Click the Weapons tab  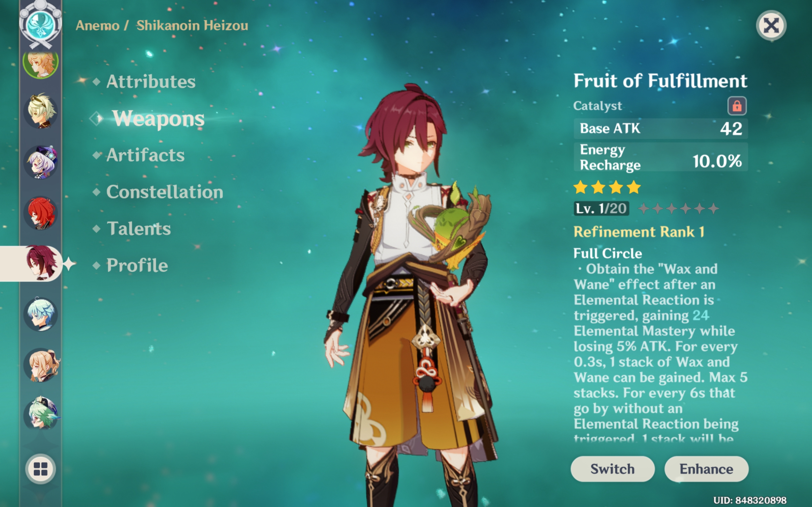tap(158, 119)
